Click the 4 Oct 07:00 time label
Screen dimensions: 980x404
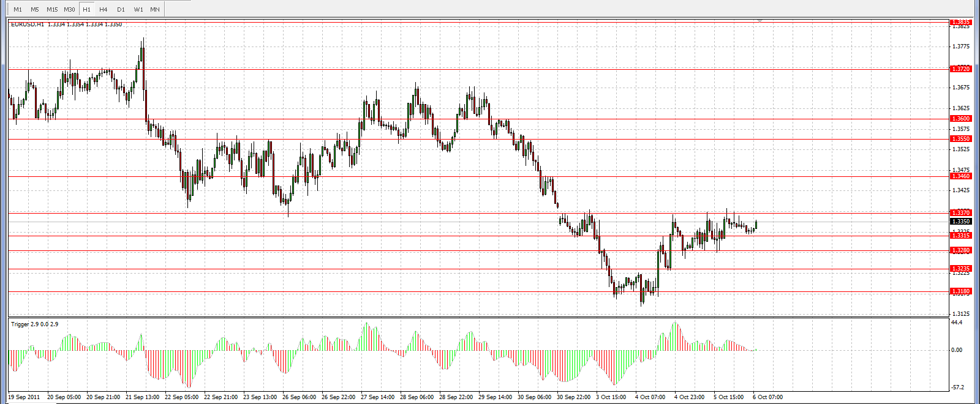pyautogui.click(x=650, y=397)
